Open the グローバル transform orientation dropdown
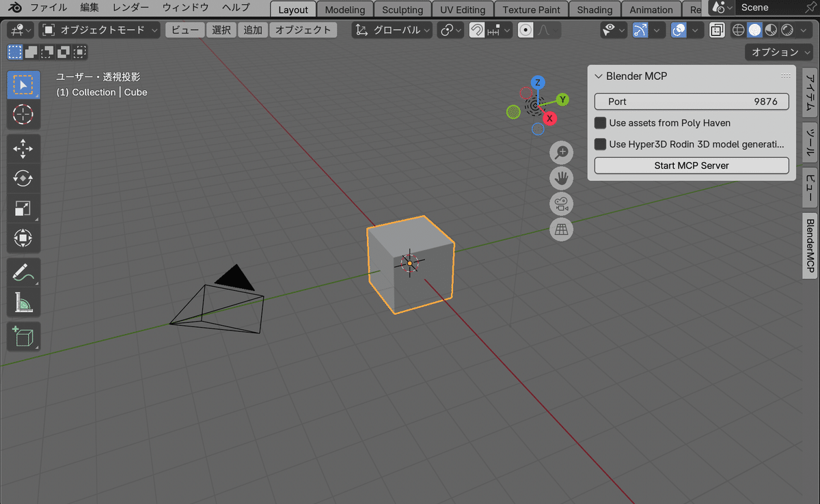820x504 pixels. coord(392,29)
